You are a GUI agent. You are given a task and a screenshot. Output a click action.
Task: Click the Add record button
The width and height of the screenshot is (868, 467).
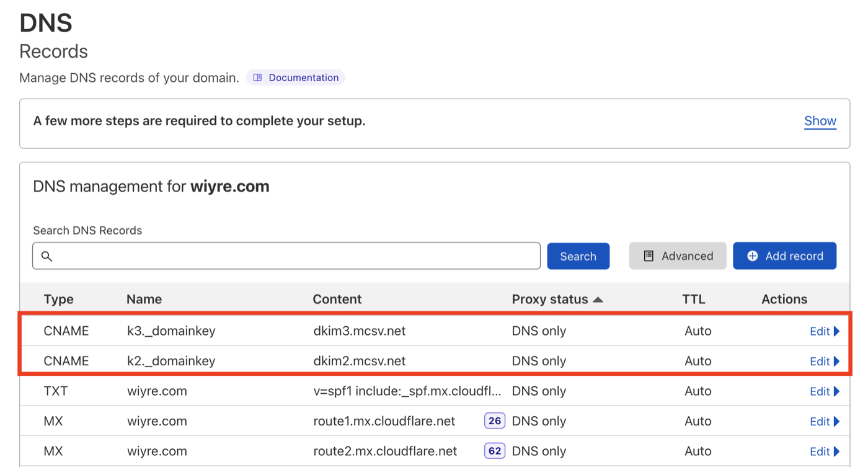pyautogui.click(x=785, y=256)
